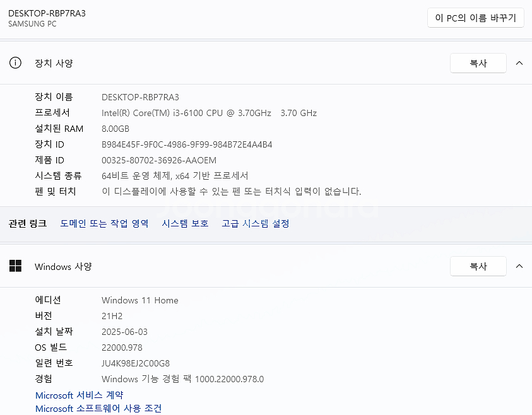The image size is (532, 415).
Task: Open the 도메인 또는 작업 영역 link
Action: pos(104,223)
